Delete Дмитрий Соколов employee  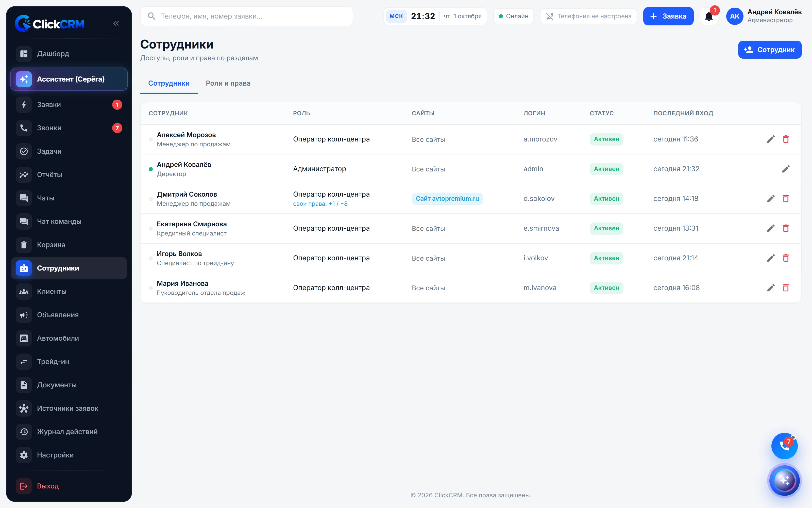click(x=786, y=199)
